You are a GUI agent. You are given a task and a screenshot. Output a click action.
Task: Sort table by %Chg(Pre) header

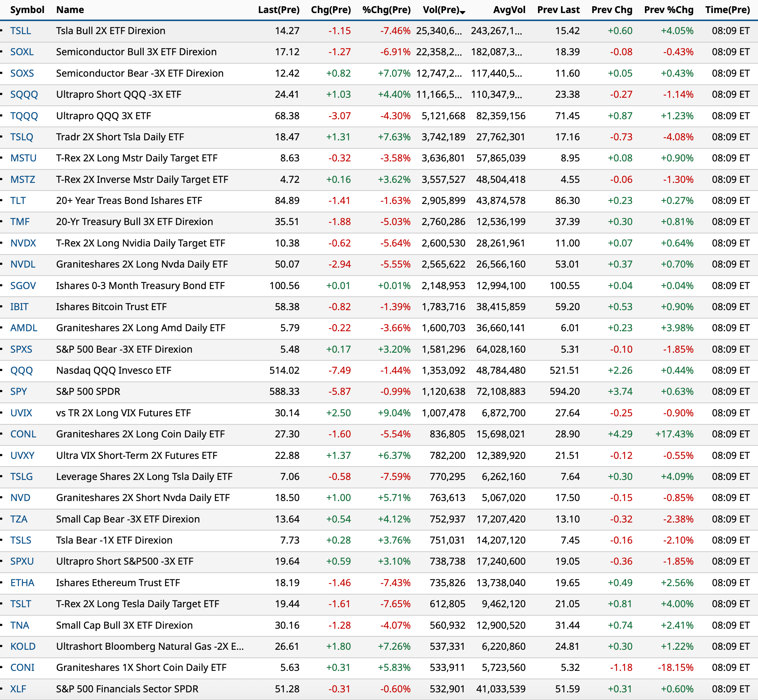386,10
